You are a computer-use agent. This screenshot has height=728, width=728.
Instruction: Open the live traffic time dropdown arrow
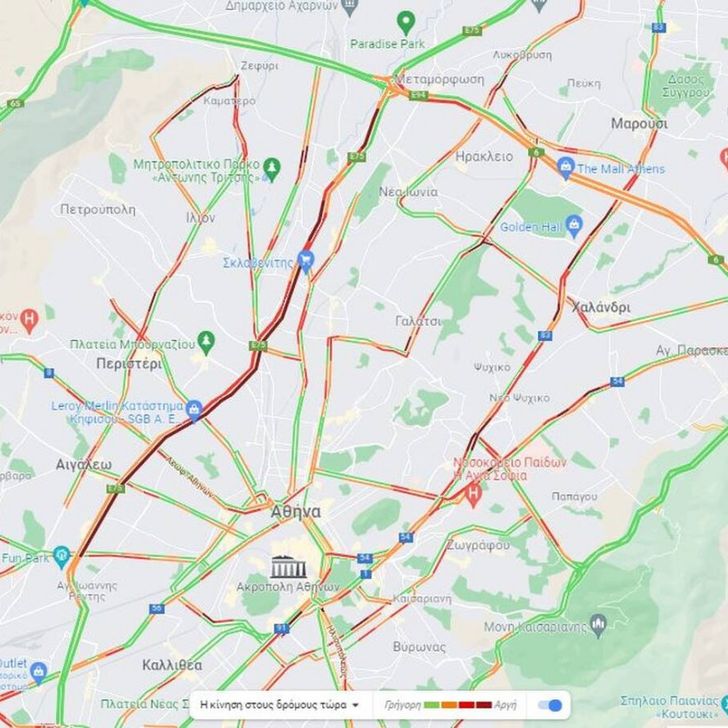click(356, 705)
